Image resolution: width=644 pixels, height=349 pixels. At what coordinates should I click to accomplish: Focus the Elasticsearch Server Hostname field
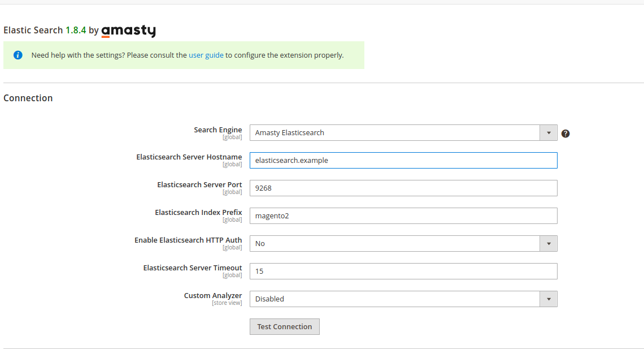pos(403,160)
